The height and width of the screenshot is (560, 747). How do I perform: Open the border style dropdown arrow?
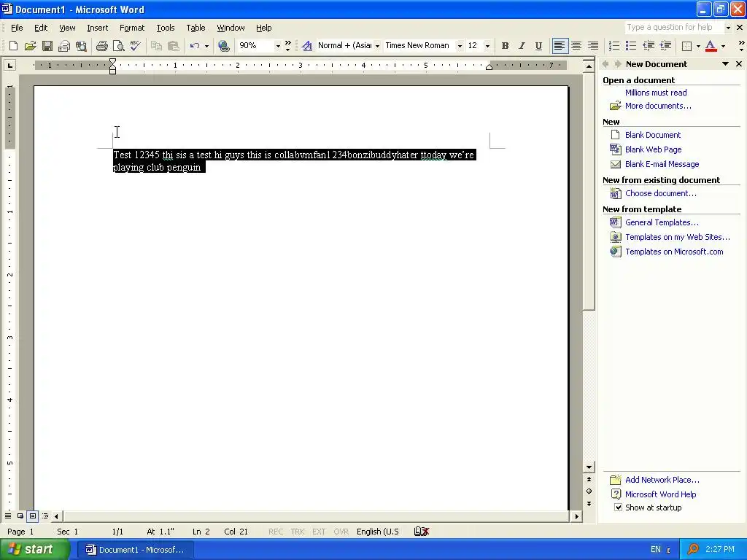[698, 46]
